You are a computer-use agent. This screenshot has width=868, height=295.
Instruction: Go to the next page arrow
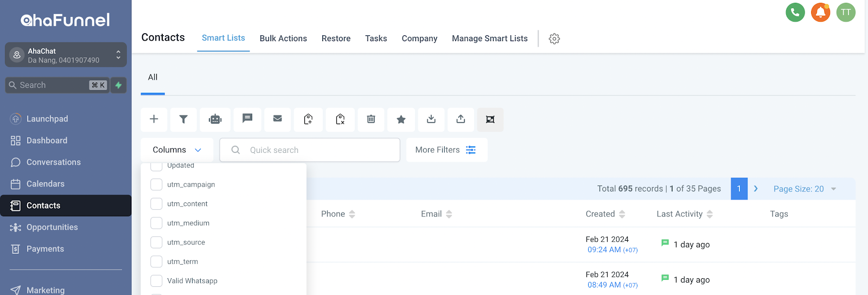point(756,189)
